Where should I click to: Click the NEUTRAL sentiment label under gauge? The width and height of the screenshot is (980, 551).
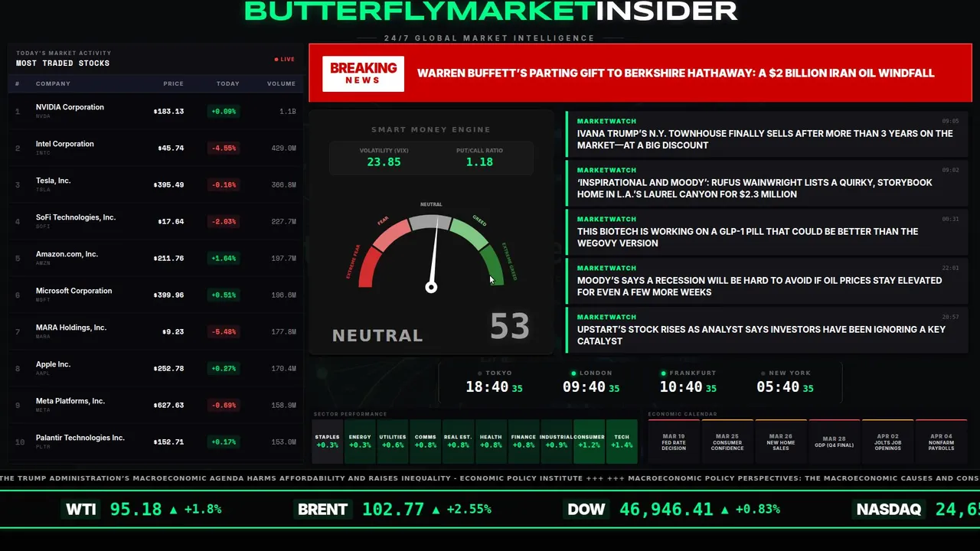click(x=377, y=335)
